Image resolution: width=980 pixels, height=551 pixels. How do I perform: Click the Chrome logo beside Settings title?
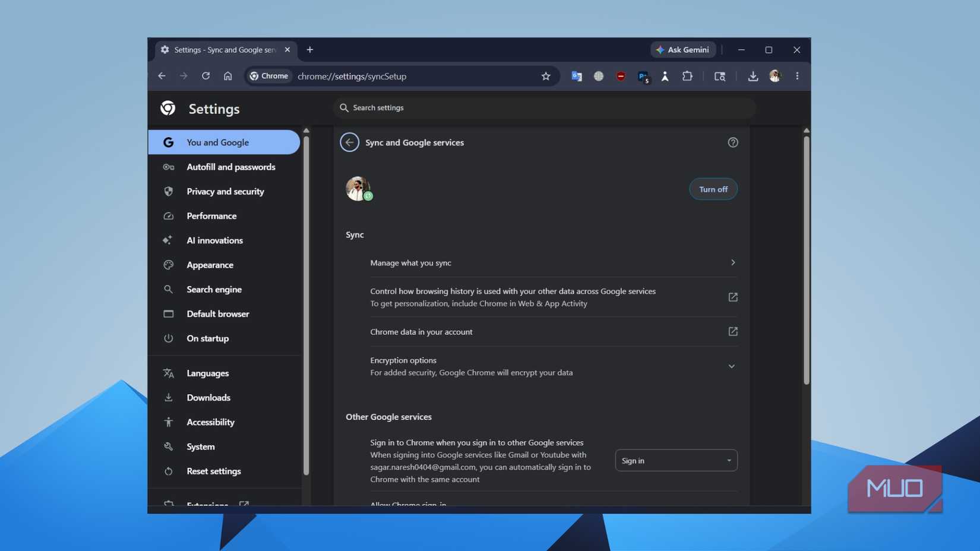click(x=168, y=108)
